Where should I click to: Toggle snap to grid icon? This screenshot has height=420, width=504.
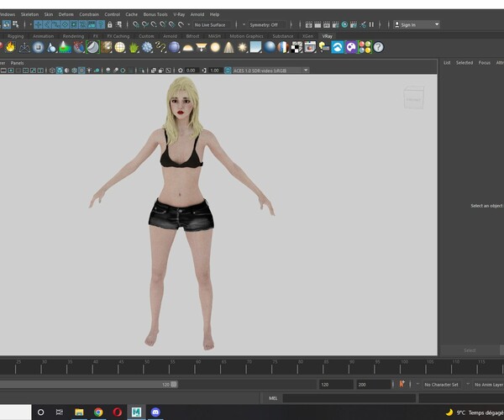click(x=136, y=24)
